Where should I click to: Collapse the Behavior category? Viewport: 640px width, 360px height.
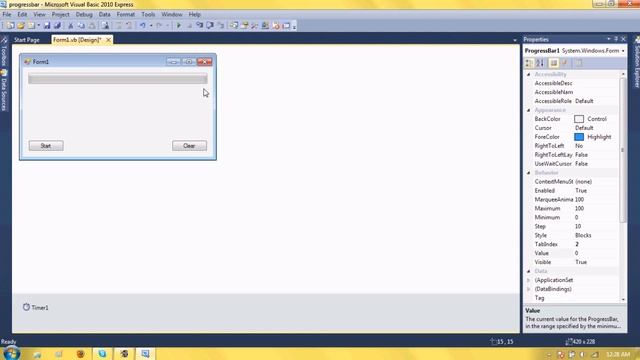529,173
